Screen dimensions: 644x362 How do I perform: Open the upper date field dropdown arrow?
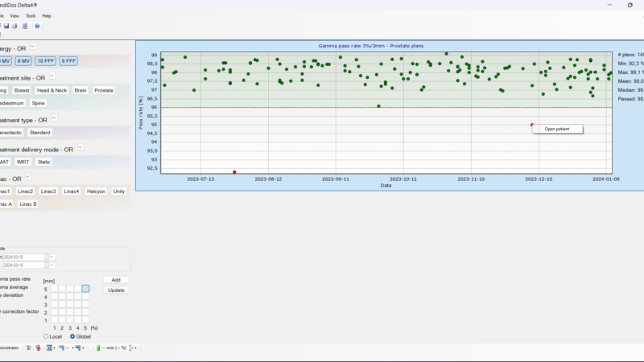[52, 257]
